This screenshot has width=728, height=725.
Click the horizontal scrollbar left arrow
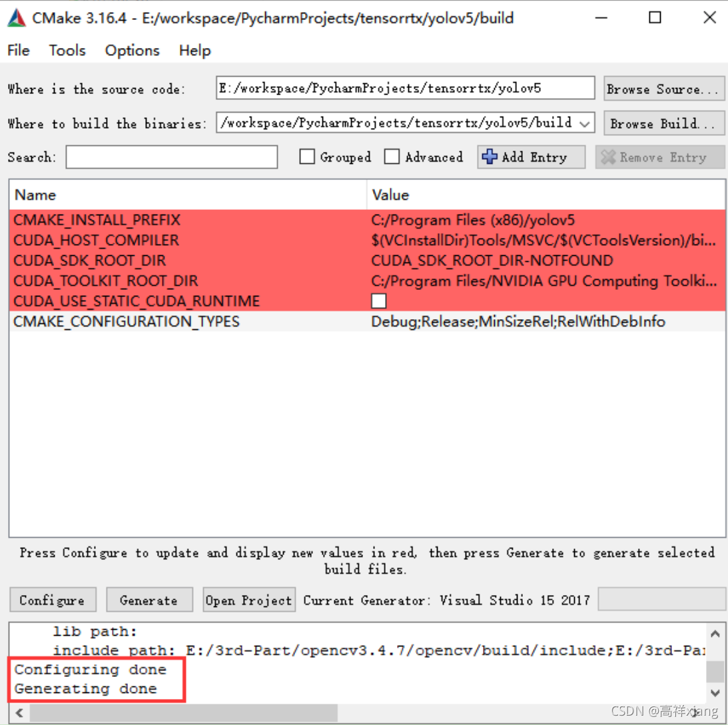coord(19,712)
